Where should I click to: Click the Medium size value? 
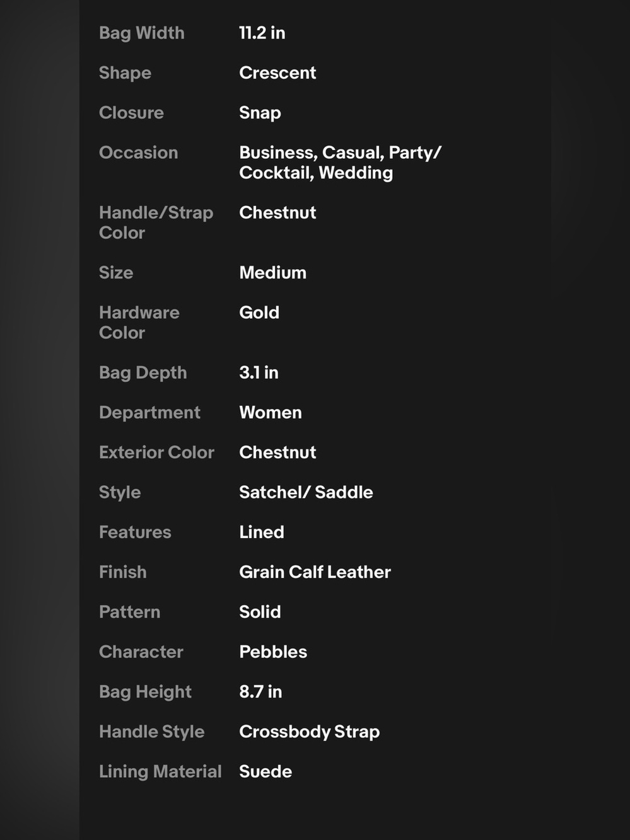click(x=272, y=272)
